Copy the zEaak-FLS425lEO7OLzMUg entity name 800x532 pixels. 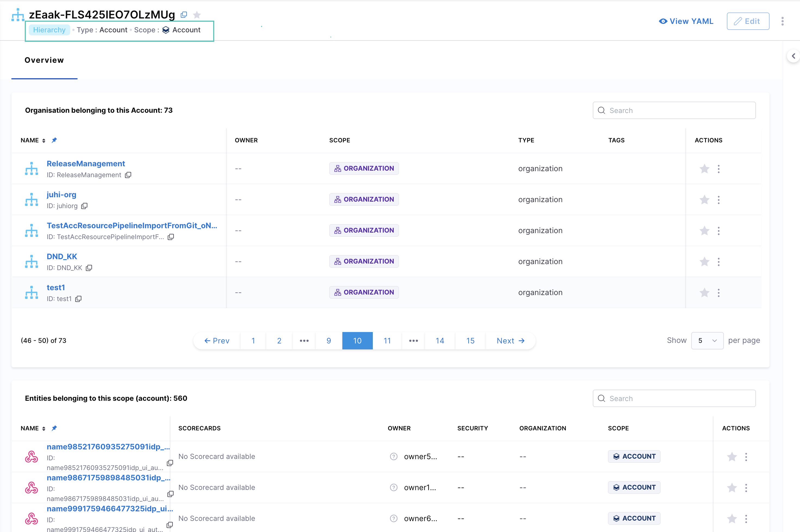tap(184, 15)
